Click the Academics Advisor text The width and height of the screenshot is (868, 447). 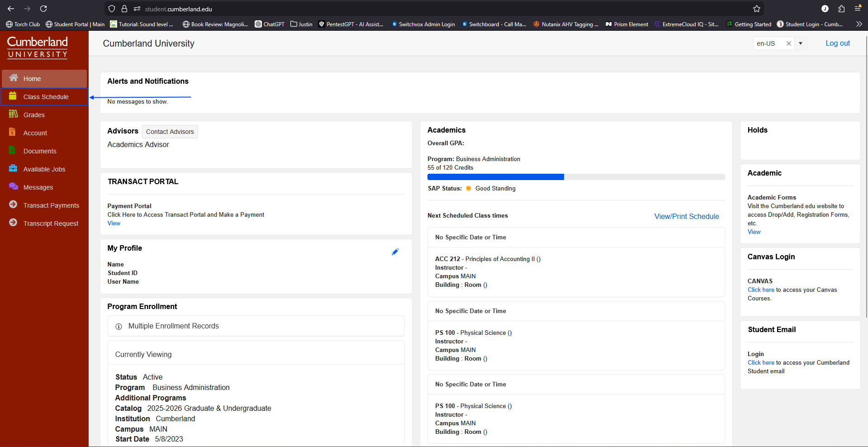[x=138, y=144]
